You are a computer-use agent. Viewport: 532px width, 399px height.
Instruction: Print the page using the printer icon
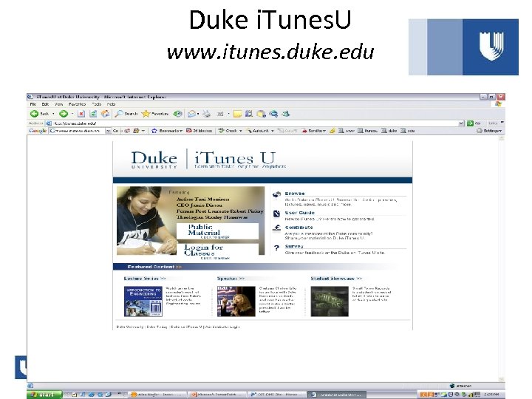207,114
